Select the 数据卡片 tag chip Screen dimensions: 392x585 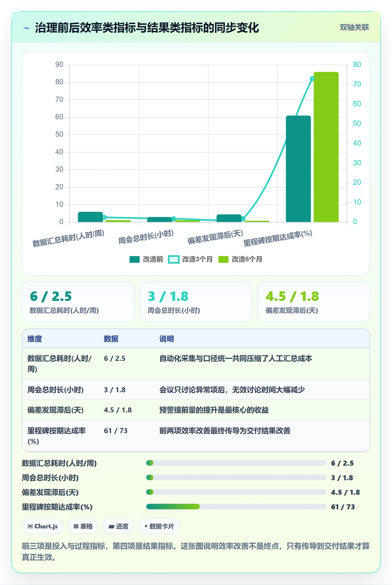(x=159, y=526)
